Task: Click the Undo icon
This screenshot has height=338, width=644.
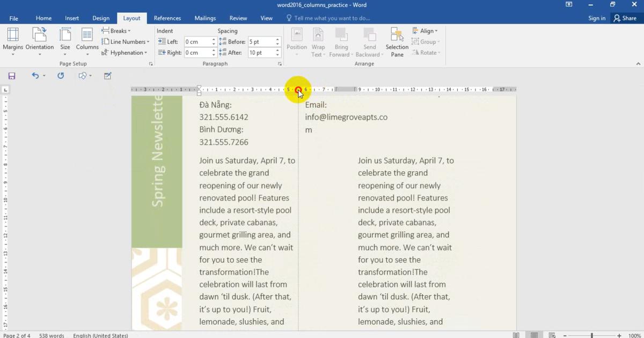Action: pos(35,76)
